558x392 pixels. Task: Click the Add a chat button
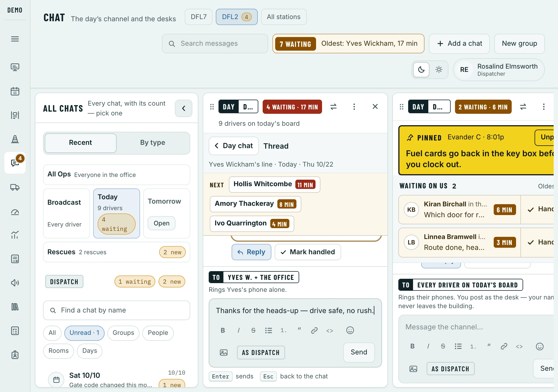(459, 44)
